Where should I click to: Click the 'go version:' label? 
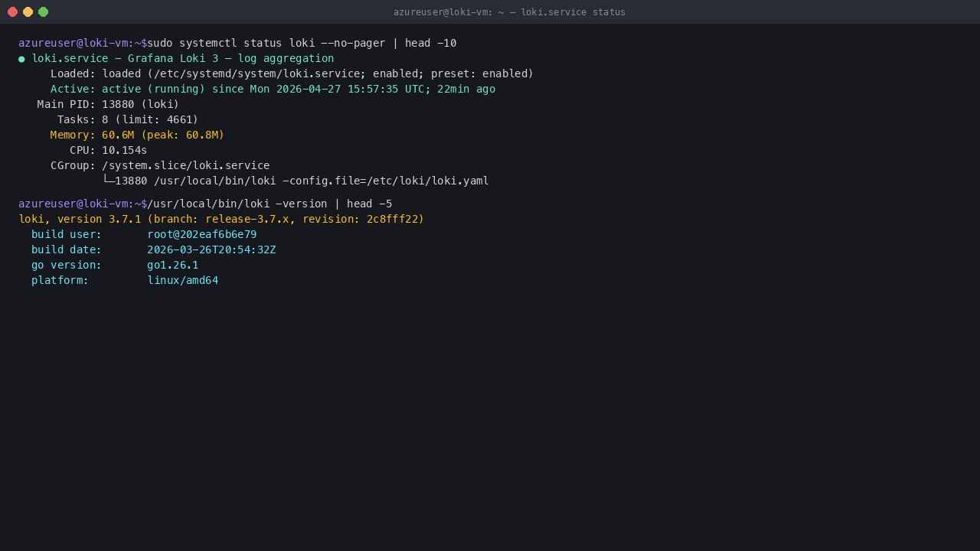pyautogui.click(x=67, y=265)
